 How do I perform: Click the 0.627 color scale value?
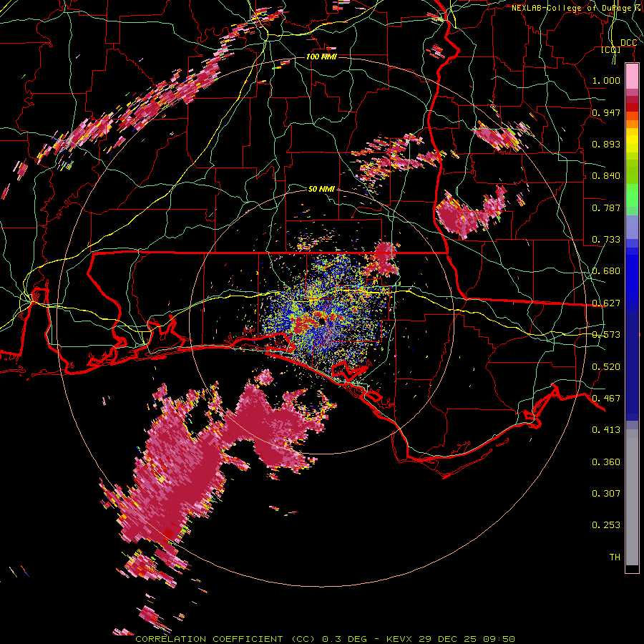606,303
